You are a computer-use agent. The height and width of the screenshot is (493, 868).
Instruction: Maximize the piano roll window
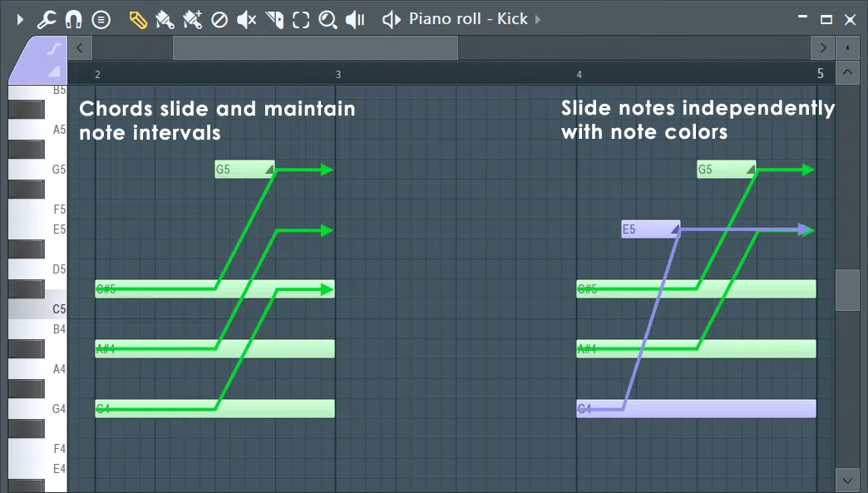pyautogui.click(x=826, y=20)
